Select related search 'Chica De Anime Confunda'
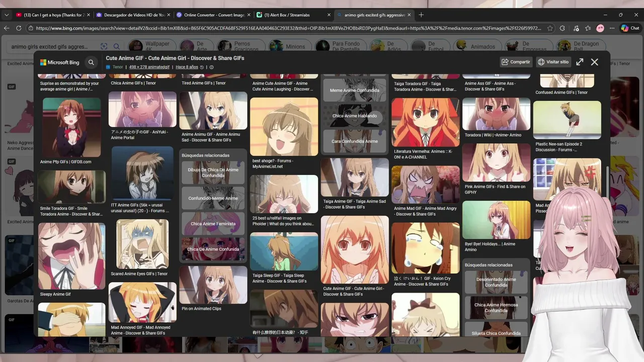The image size is (644, 362). click(213, 249)
